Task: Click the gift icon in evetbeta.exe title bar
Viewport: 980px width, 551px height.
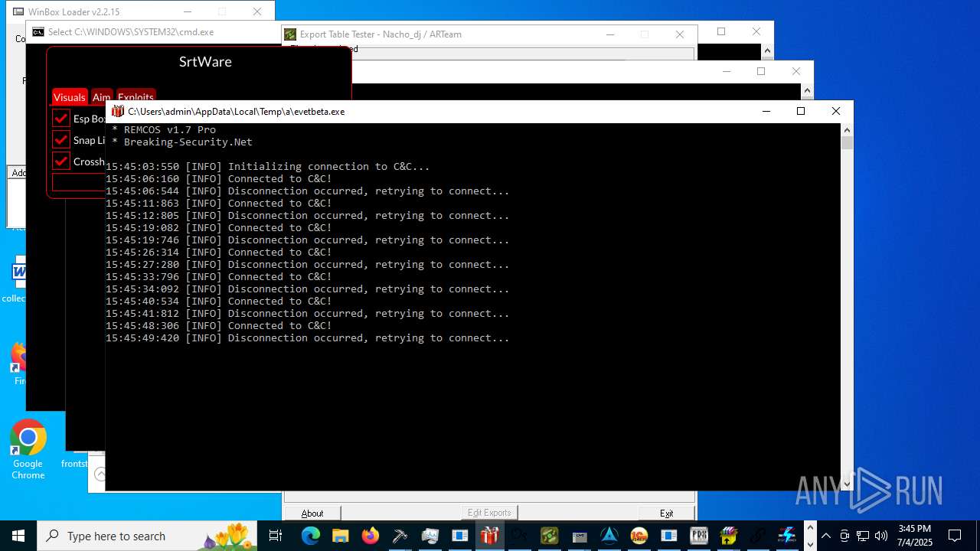Action: 117,111
